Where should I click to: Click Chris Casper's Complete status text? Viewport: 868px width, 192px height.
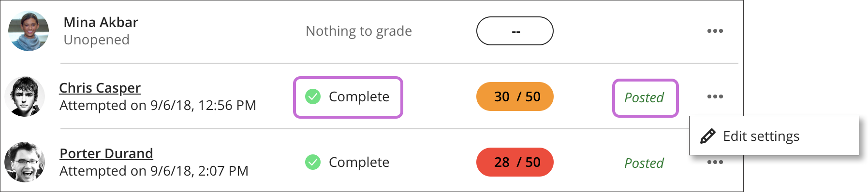pyautogui.click(x=359, y=96)
